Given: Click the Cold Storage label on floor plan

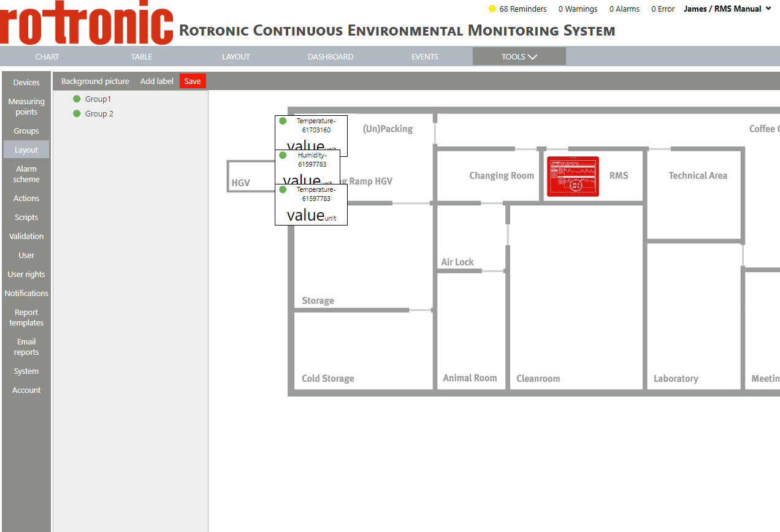Looking at the screenshot, I should 328,378.
